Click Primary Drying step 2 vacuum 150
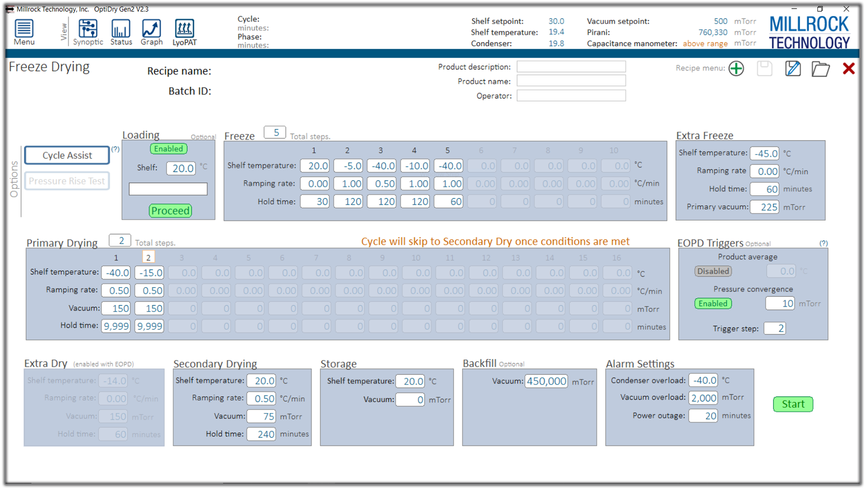The width and height of the screenshot is (868, 488). click(x=150, y=308)
